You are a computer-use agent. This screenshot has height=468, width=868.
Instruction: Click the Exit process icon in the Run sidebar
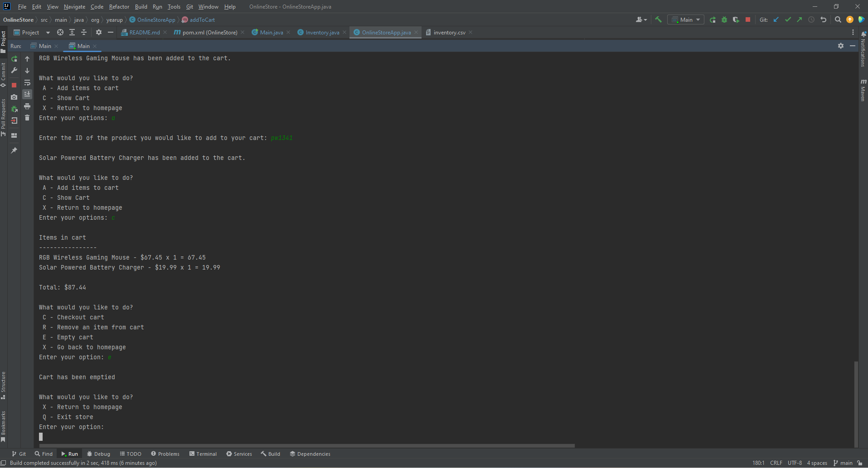(x=14, y=121)
